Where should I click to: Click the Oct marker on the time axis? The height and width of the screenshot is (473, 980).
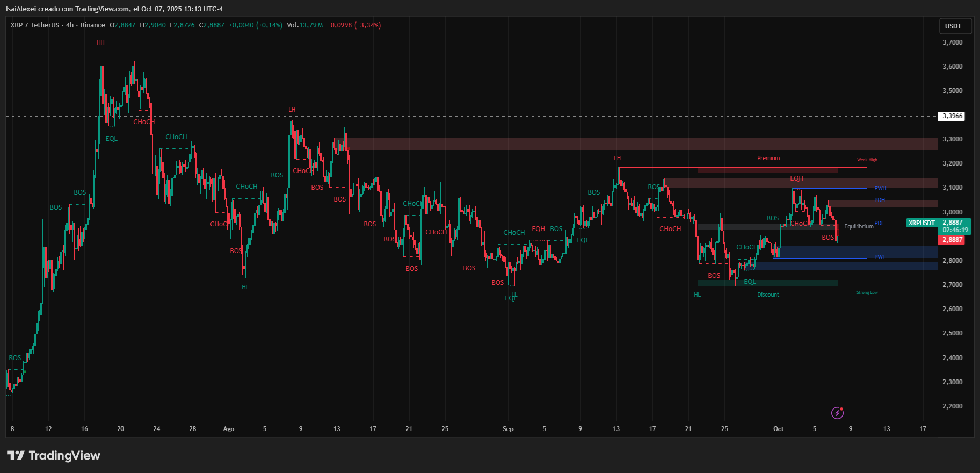coord(778,429)
